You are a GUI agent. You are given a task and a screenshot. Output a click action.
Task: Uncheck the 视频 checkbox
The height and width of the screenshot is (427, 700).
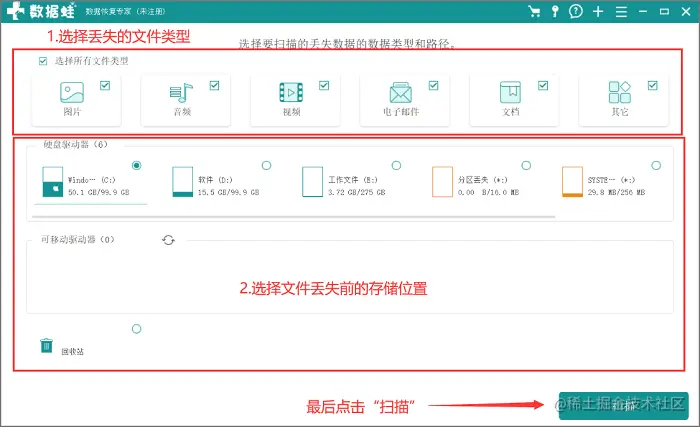(x=324, y=85)
